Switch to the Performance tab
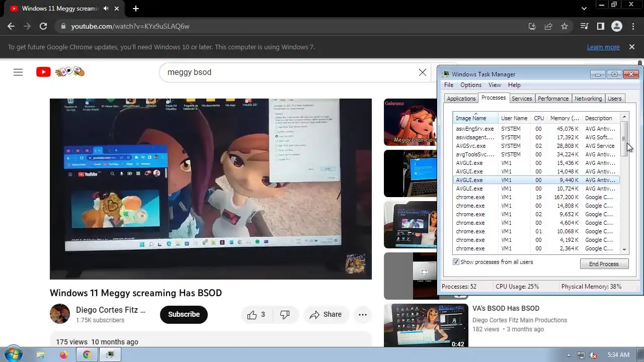Image resolution: width=644 pixels, height=362 pixels. [553, 99]
